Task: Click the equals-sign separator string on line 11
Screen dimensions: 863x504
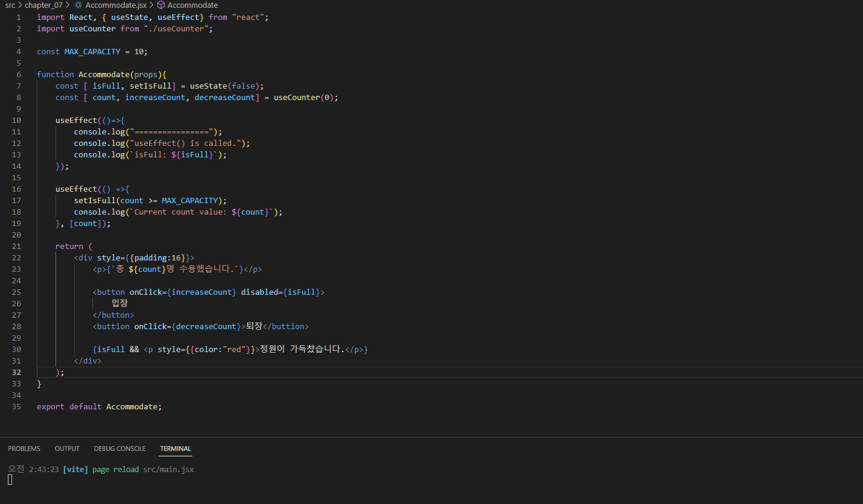Action: click(173, 132)
